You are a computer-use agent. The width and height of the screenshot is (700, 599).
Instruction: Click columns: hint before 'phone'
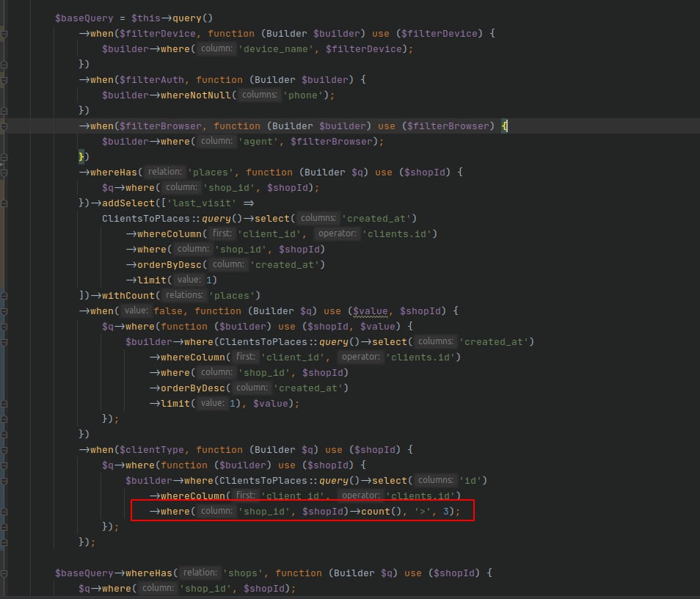coord(259,95)
